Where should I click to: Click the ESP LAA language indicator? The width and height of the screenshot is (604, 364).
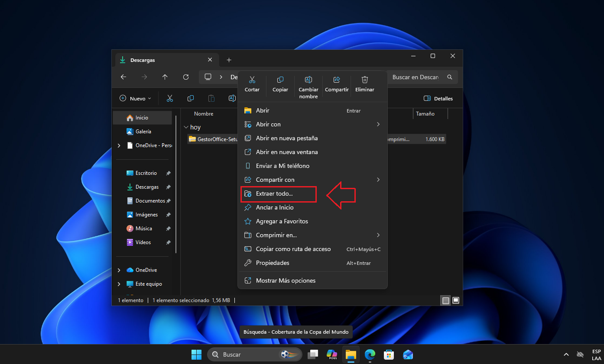596,354
